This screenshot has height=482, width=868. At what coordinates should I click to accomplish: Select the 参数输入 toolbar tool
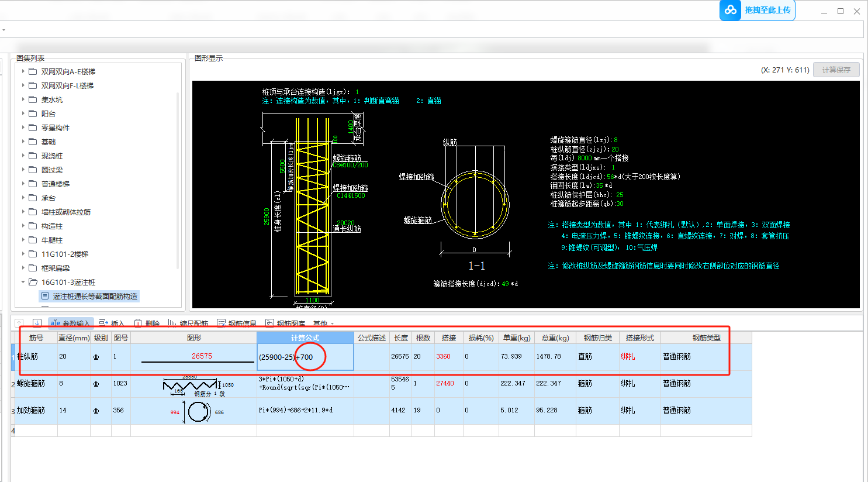pyautogui.click(x=70, y=323)
